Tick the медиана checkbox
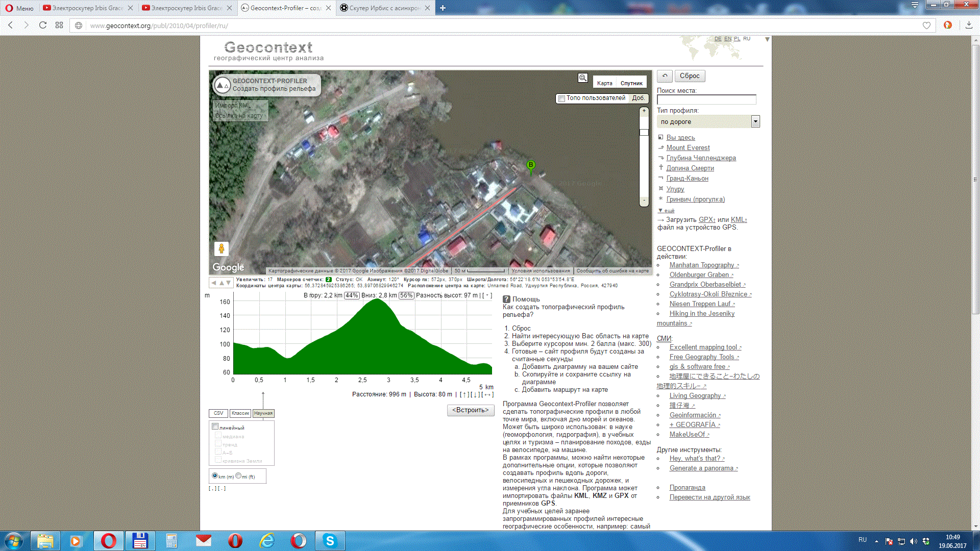980x551 pixels. (218, 435)
